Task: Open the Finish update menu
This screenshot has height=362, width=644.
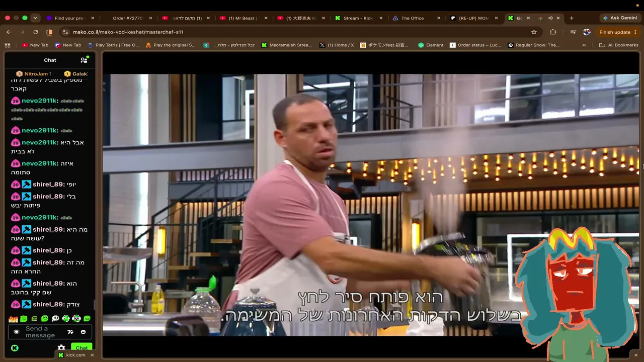Action: [618, 32]
